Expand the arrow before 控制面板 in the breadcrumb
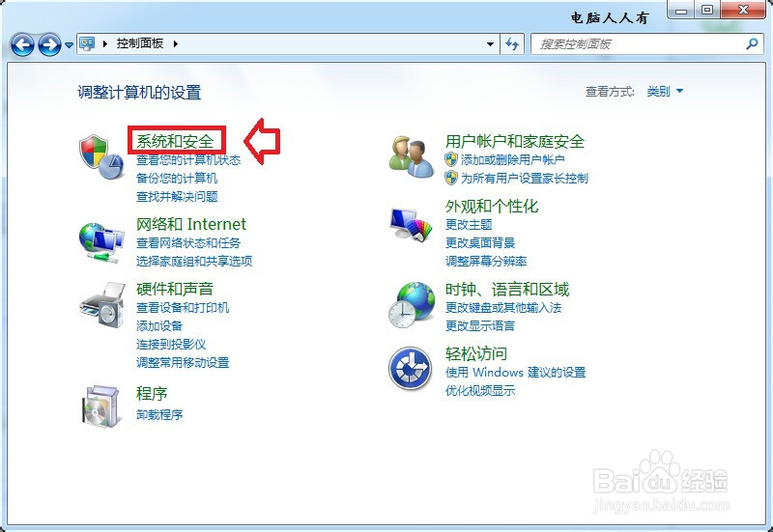773x532 pixels. coord(105,43)
